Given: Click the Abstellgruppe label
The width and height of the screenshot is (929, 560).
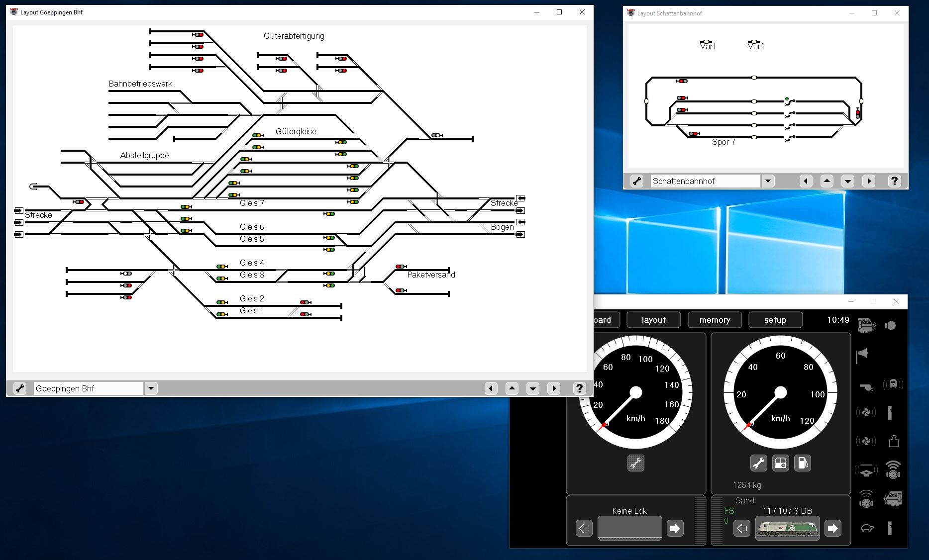Looking at the screenshot, I should (x=145, y=156).
